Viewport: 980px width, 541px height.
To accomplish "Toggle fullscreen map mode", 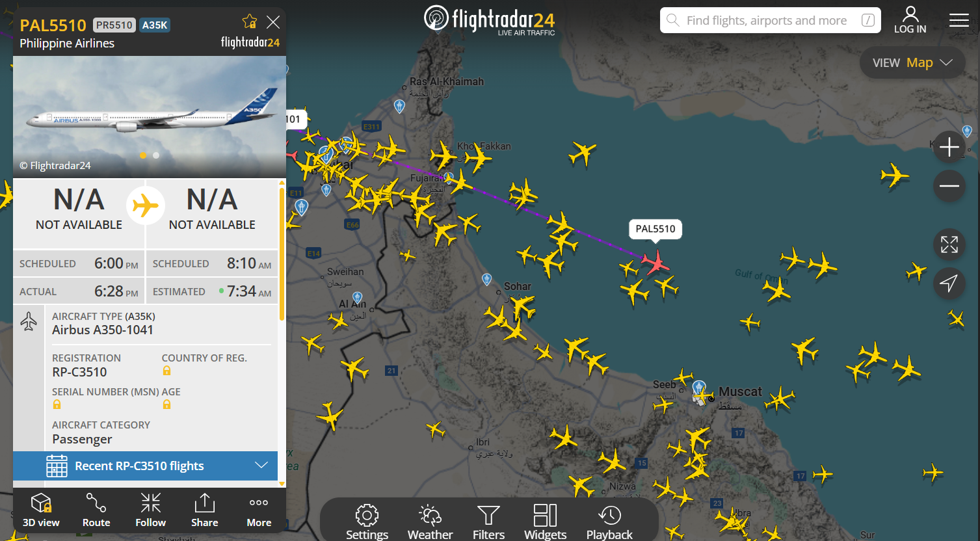I will pos(949,244).
